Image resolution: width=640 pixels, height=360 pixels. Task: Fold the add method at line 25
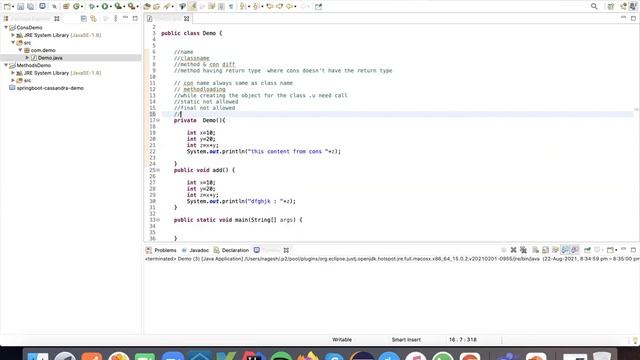point(158,170)
